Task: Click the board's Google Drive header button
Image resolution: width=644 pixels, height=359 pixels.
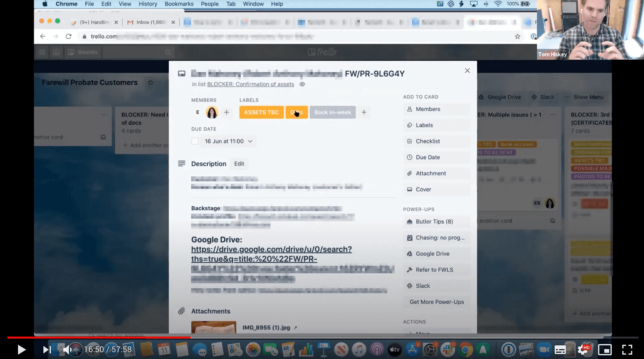Action: pyautogui.click(x=500, y=97)
